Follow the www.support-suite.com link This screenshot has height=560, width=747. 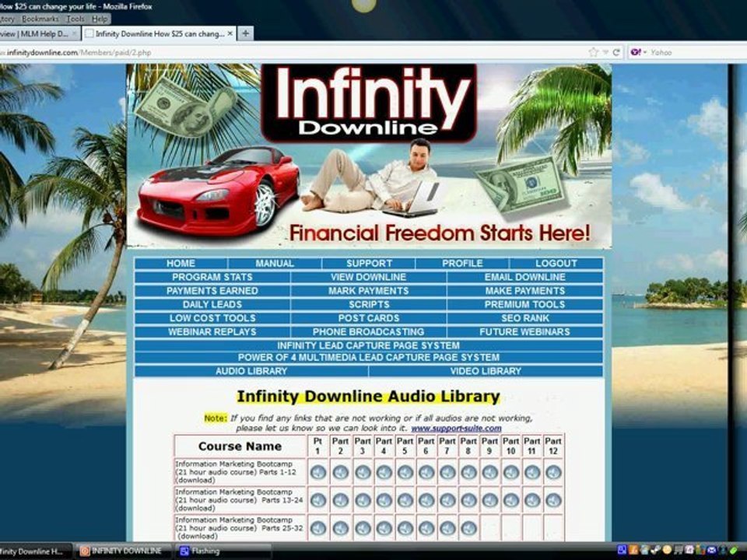click(456, 429)
